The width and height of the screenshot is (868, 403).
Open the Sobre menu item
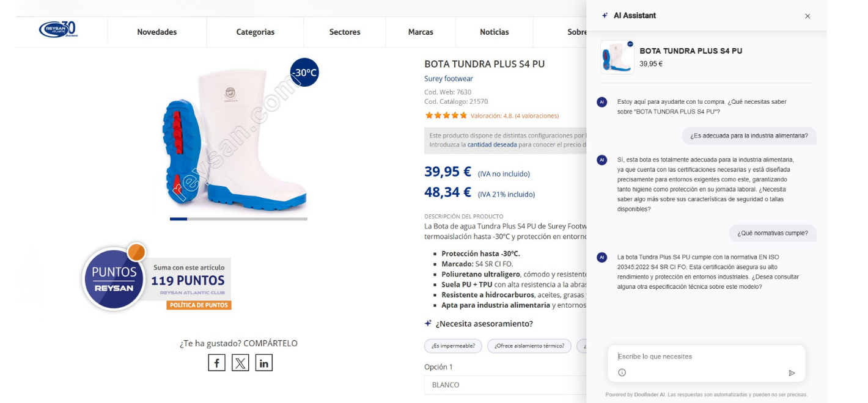coord(576,32)
